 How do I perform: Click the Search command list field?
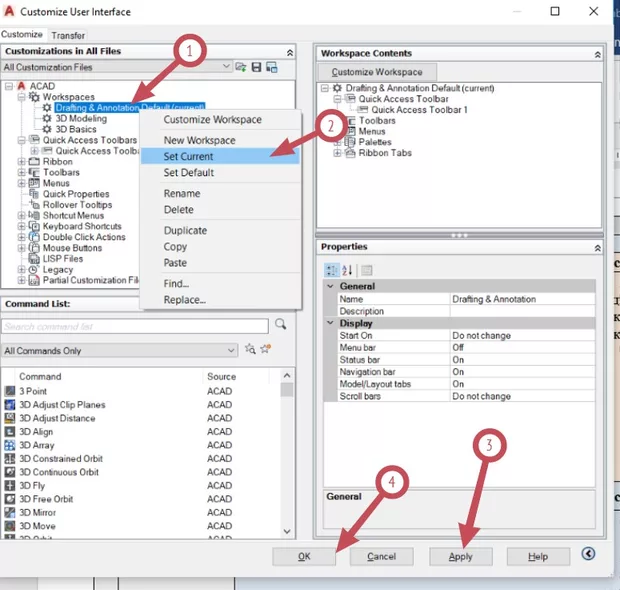(x=134, y=326)
